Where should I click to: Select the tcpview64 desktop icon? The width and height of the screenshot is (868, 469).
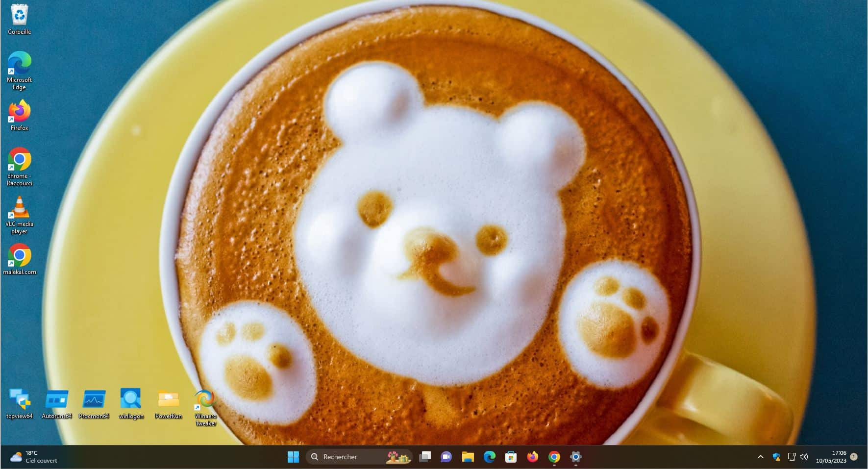[20, 404]
